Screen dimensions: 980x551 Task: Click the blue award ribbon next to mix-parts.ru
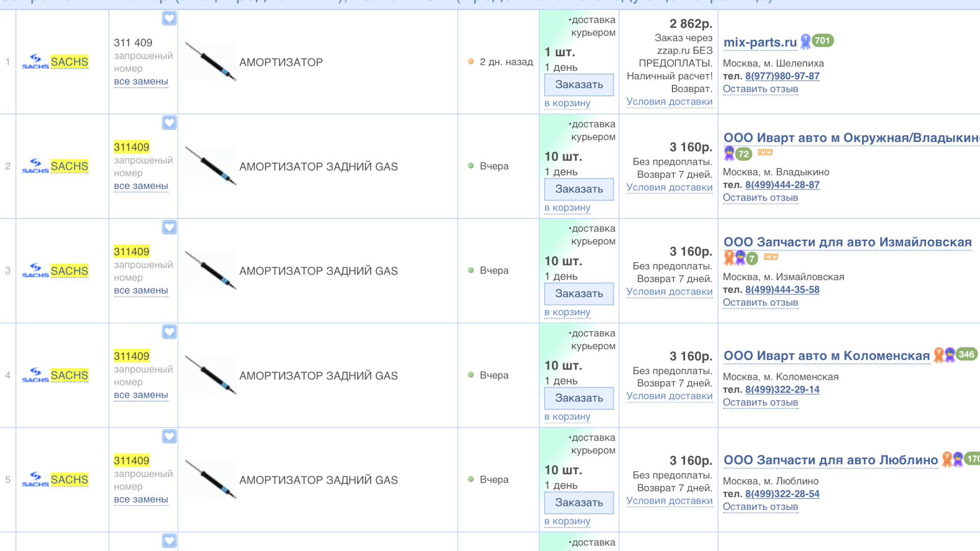tap(805, 41)
